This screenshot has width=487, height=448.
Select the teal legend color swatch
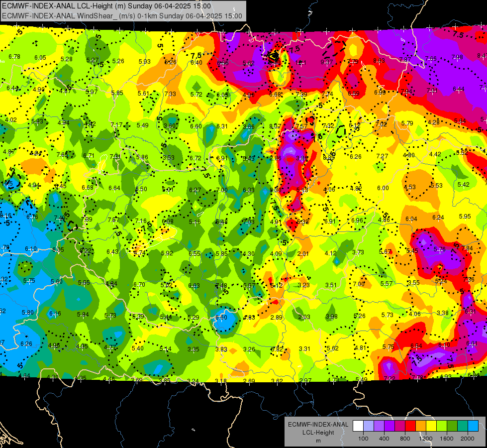pyautogui.click(x=463, y=426)
